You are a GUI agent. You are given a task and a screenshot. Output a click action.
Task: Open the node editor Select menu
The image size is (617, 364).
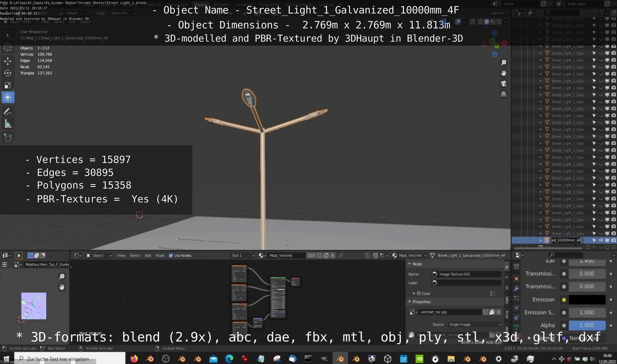(x=135, y=255)
